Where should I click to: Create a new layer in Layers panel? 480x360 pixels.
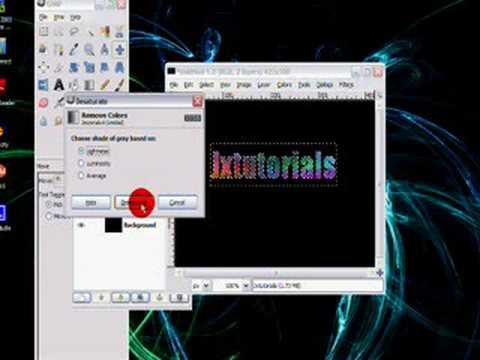(x=82, y=298)
